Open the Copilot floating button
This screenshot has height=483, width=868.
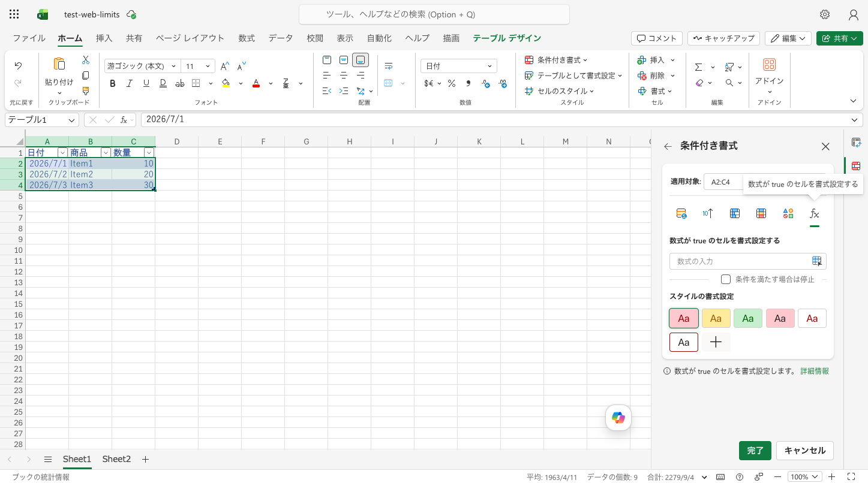[618, 418]
